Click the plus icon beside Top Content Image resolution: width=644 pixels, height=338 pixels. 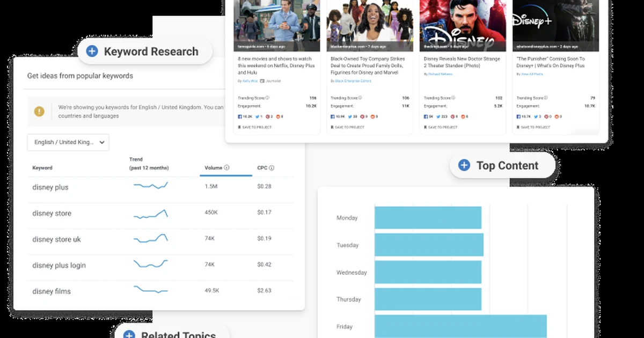coord(464,165)
